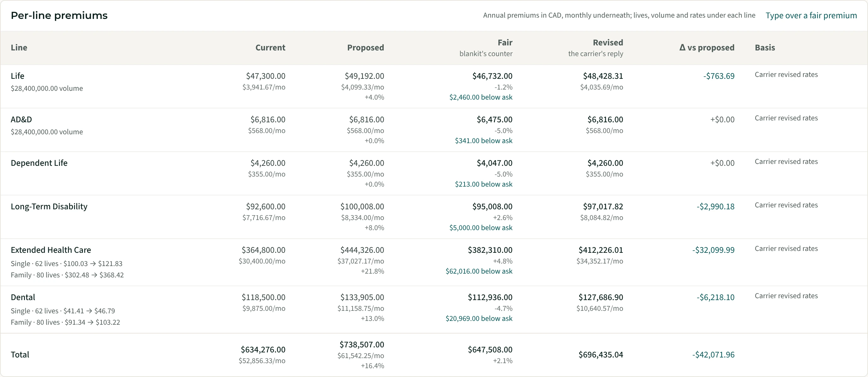Select the 'Life' line name
Image resolution: width=868 pixels, height=377 pixels.
pyautogui.click(x=18, y=76)
